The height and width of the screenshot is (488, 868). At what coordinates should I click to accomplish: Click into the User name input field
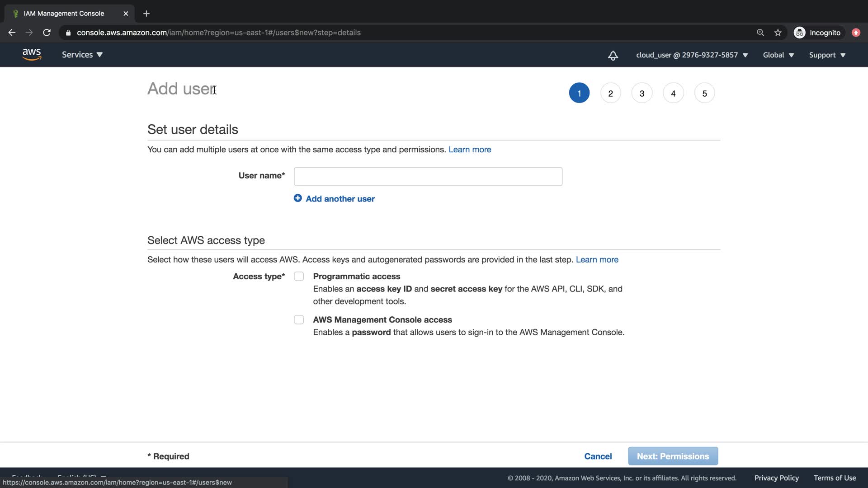coord(428,177)
